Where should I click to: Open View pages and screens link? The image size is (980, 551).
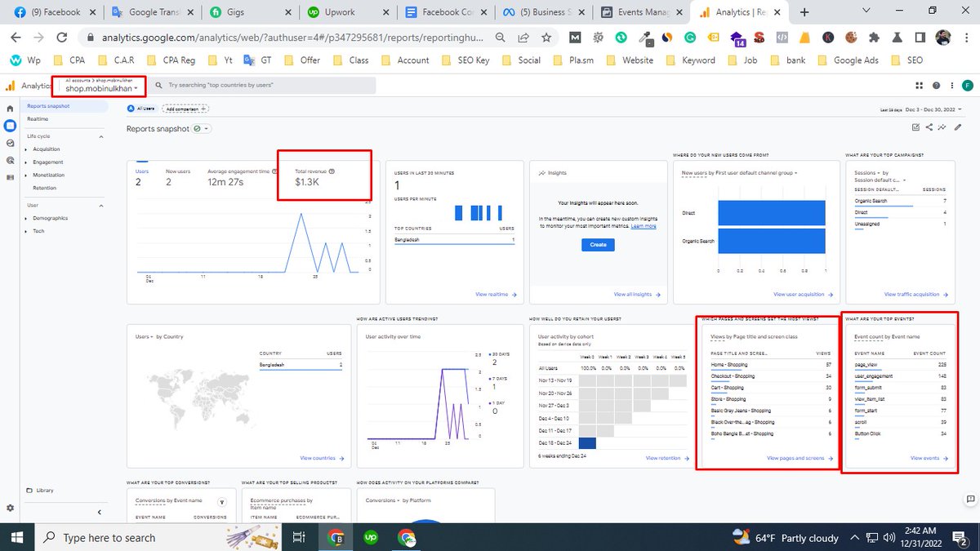click(800, 458)
